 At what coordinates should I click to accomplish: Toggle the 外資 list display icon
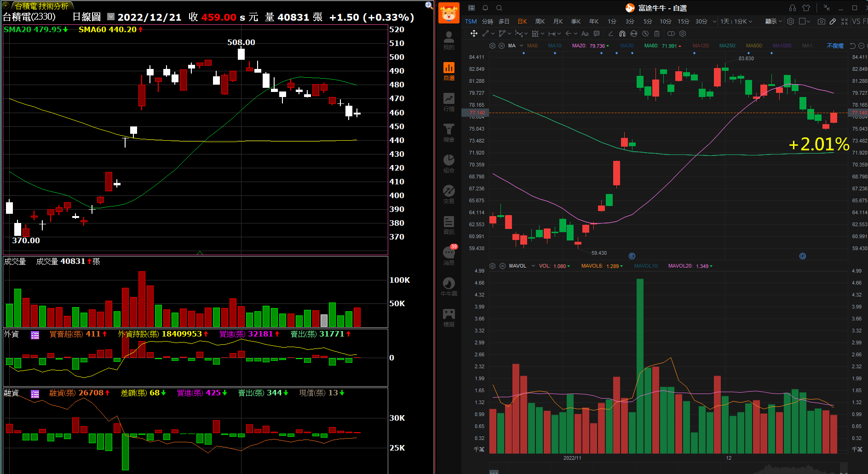pos(35,335)
